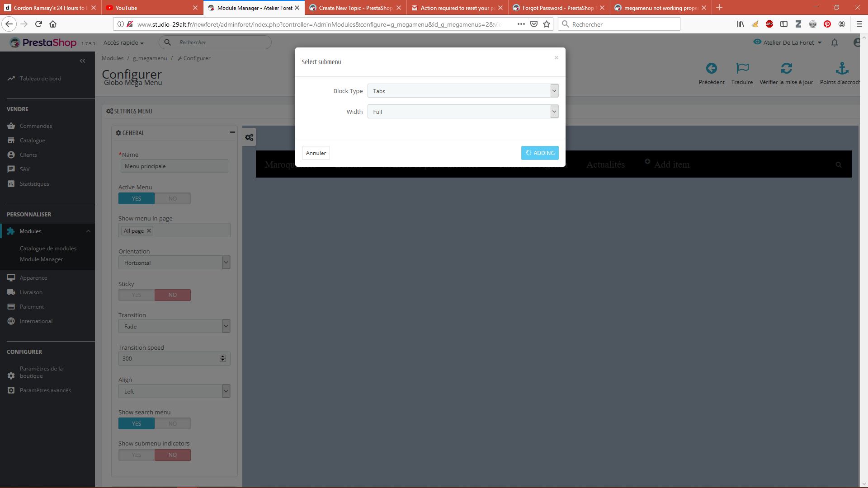Screen dimensions: 868x488
Task: Expand the Orientation dropdown
Action: 174,263
